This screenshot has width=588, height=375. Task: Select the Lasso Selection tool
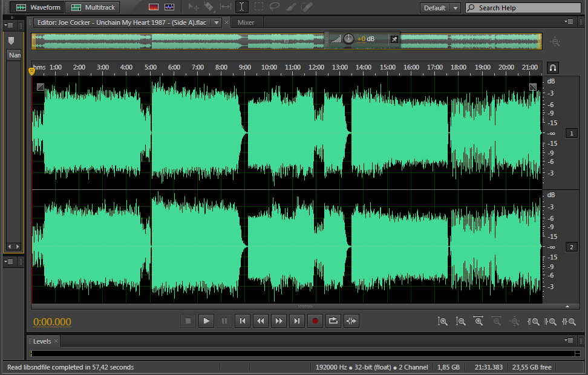click(x=275, y=7)
